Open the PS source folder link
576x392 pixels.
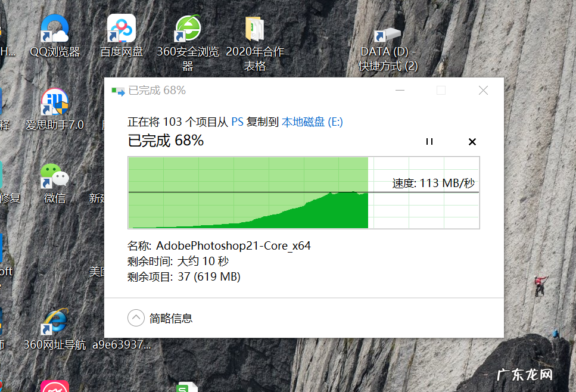coord(238,121)
